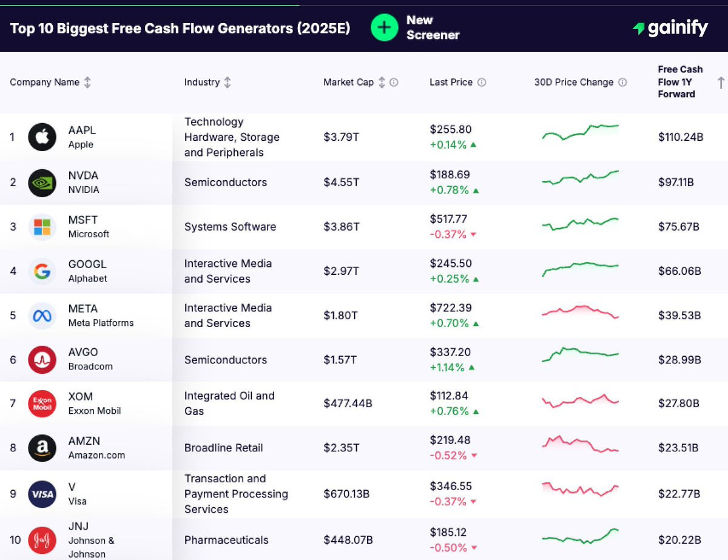Screen dimensions: 728x560
Task: Click the Johnson & Johnson price sparkline
Action: (580, 536)
